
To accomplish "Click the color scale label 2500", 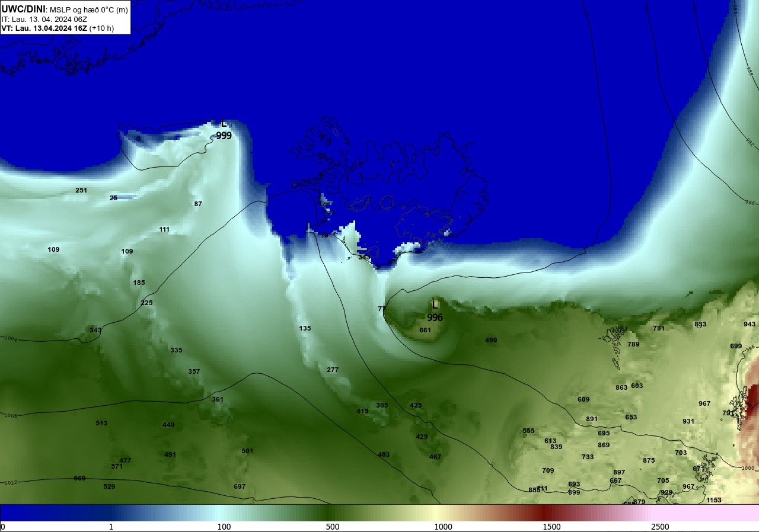I will pos(660,527).
